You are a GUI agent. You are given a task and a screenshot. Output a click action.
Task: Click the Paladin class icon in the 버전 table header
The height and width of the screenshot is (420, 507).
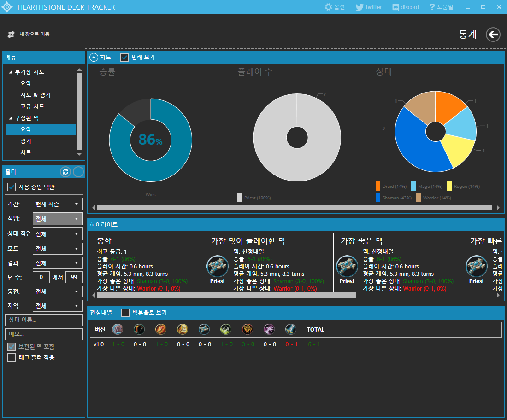point(183,329)
